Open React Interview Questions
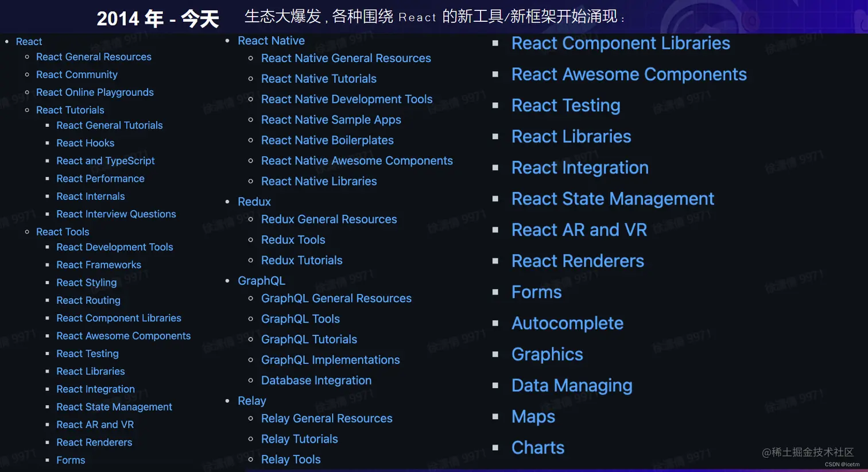 coord(116,214)
